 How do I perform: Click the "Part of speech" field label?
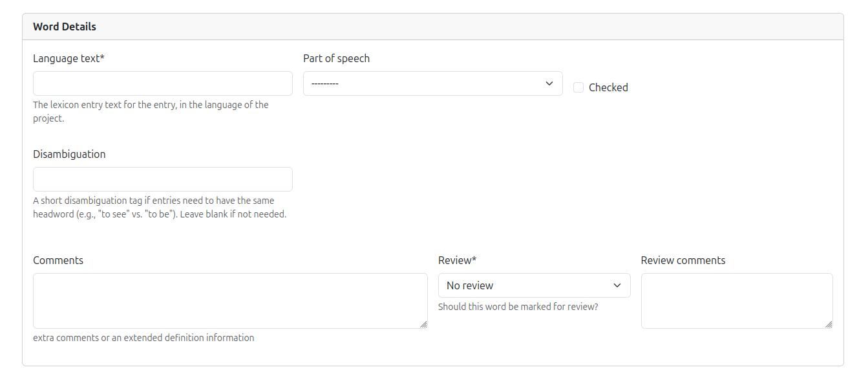(336, 58)
